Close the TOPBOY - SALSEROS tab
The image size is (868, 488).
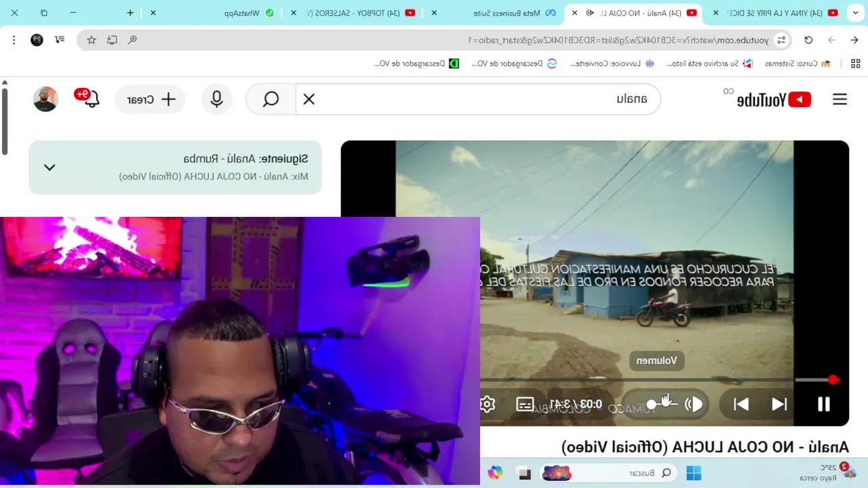click(293, 13)
